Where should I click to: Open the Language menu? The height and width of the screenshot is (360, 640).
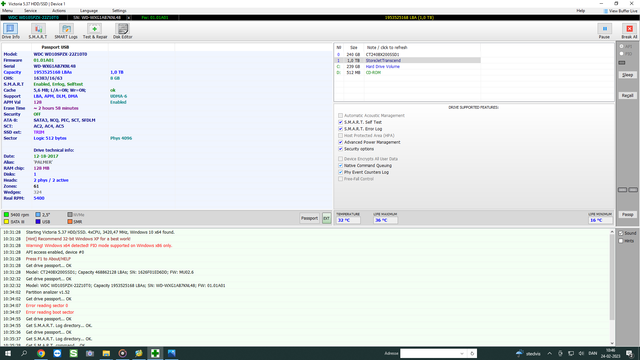(89, 11)
